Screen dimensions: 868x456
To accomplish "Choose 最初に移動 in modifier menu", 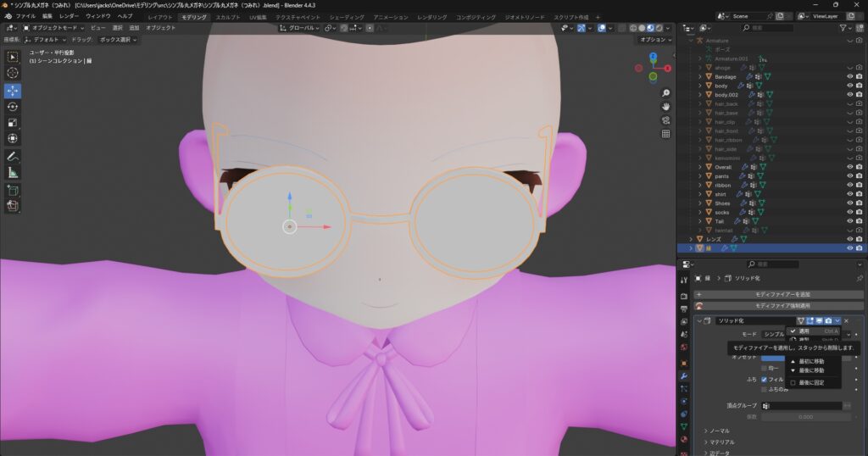I will point(814,361).
